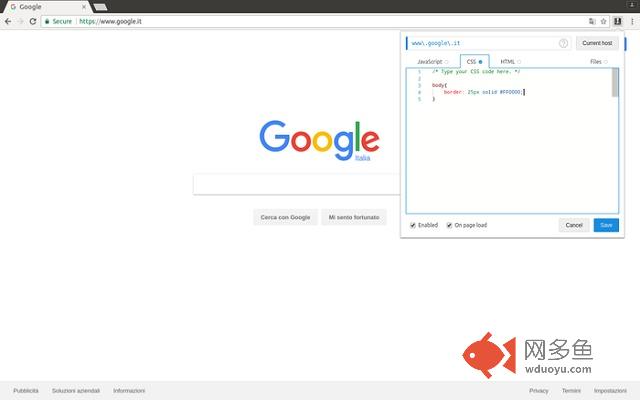Click the Chrome profile icon in title bar
Viewport: 640px width, 400px height.
[x=632, y=4]
